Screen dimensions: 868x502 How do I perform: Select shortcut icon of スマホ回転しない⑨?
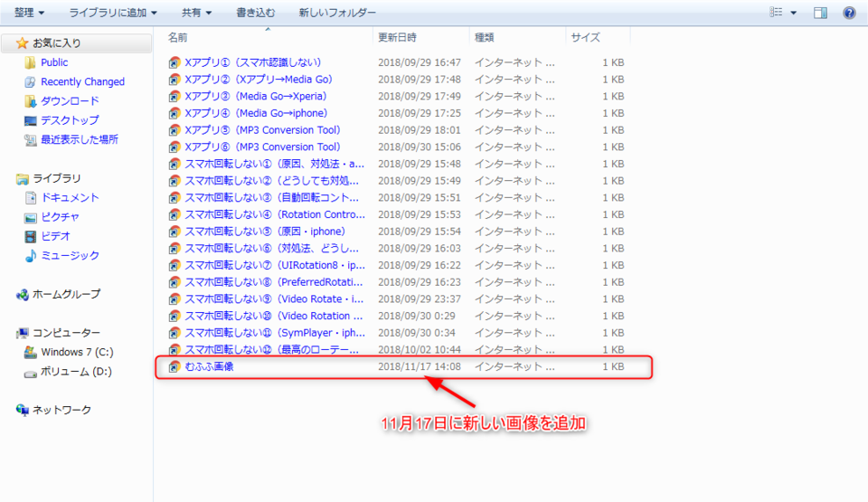(x=175, y=299)
